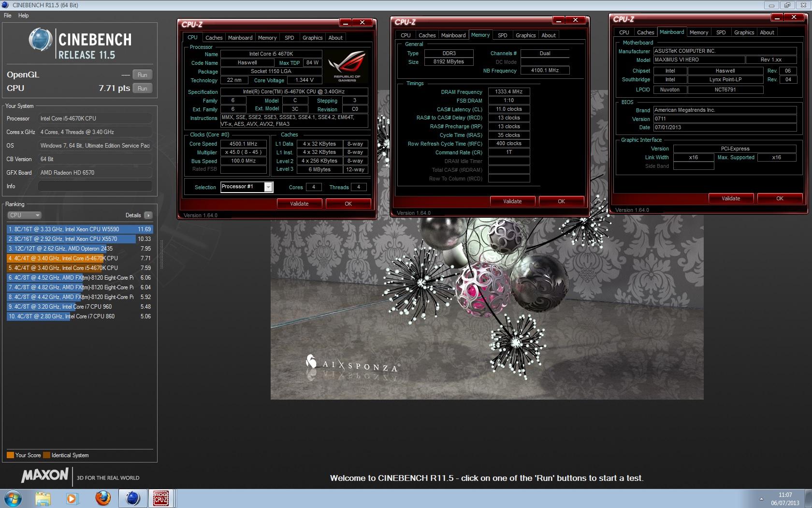
Task: Open Caches tab in first CPU-Z window
Action: (x=214, y=38)
